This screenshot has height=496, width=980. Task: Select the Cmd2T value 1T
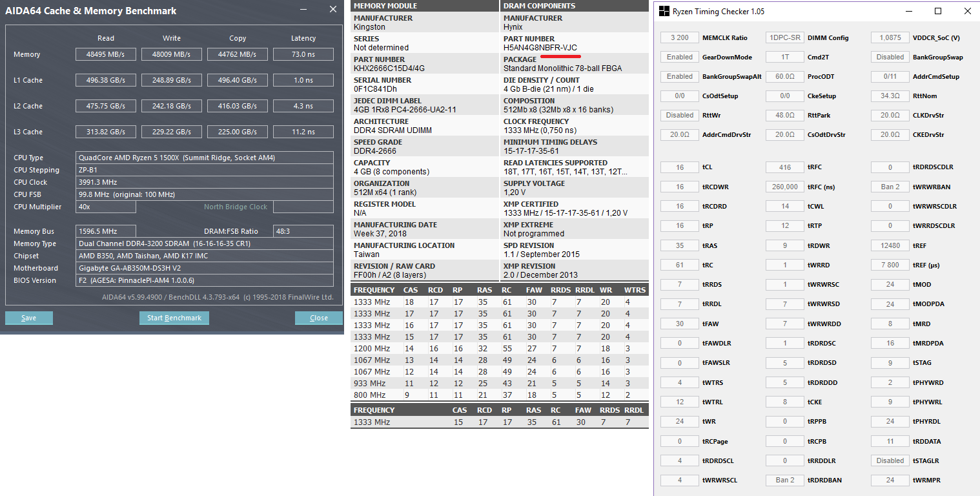[x=785, y=57]
